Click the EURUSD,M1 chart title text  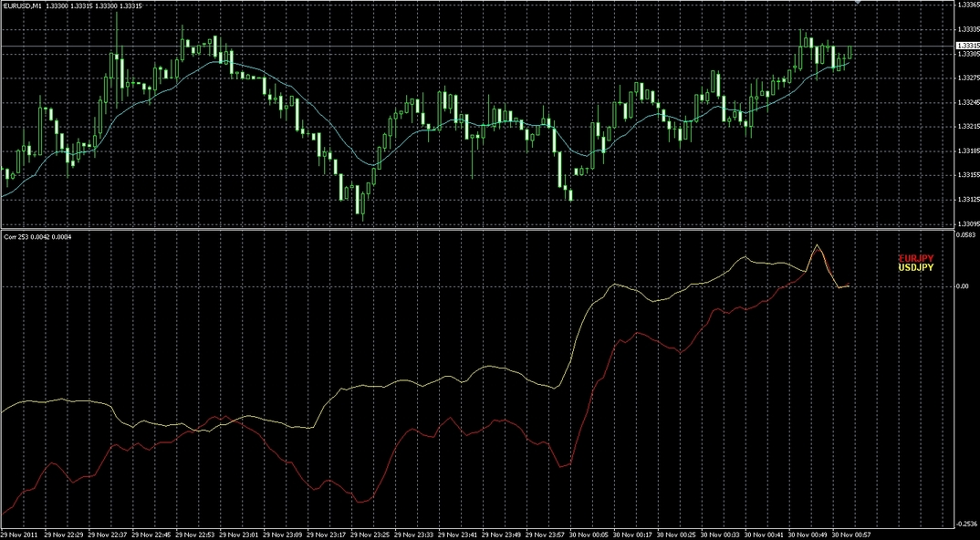[x=23, y=5]
